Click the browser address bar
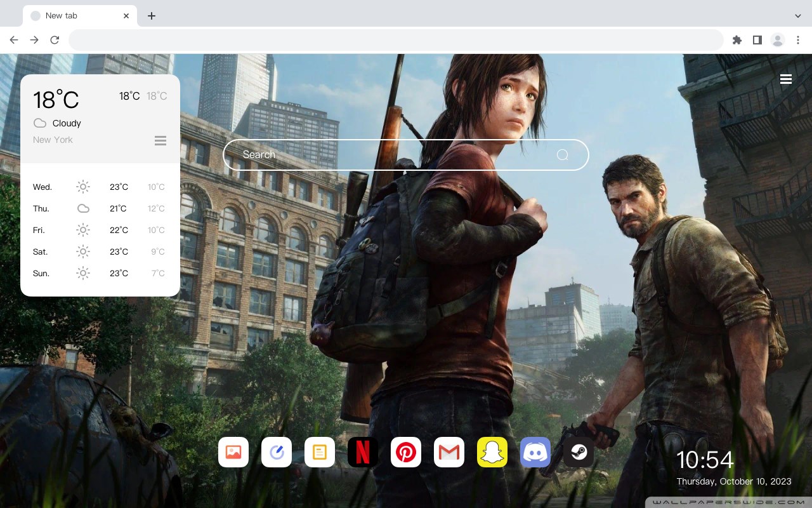The image size is (812, 508). (x=396, y=40)
